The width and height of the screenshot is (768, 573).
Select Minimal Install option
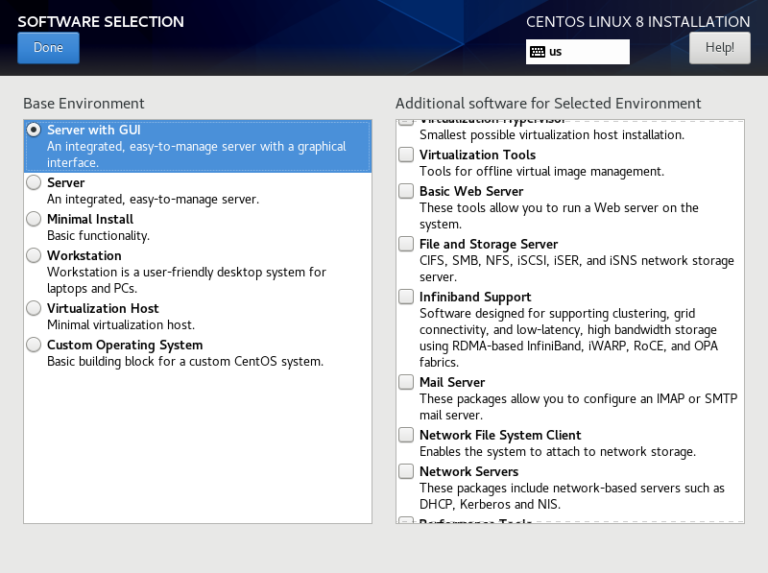[34, 219]
